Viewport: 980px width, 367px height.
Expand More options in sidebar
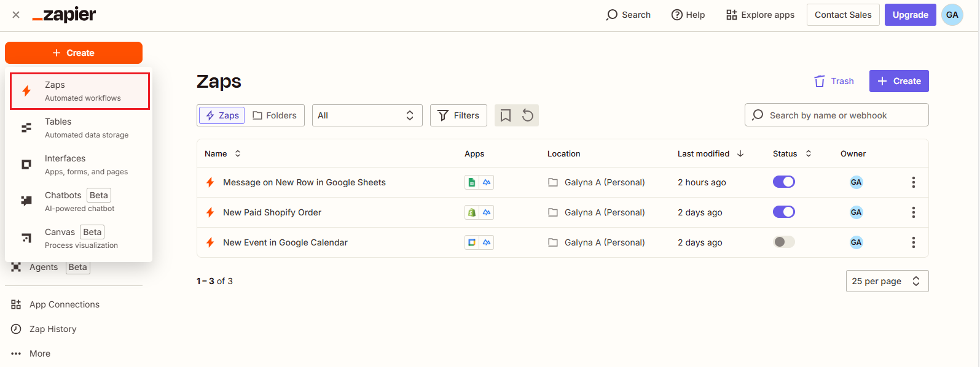point(31,353)
